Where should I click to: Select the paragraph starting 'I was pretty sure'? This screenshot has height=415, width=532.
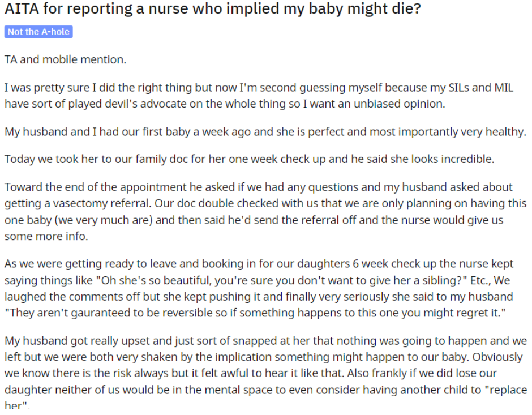point(259,96)
